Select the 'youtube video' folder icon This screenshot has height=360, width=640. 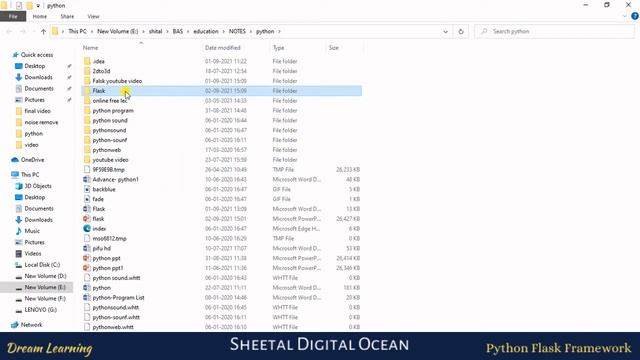click(87, 160)
